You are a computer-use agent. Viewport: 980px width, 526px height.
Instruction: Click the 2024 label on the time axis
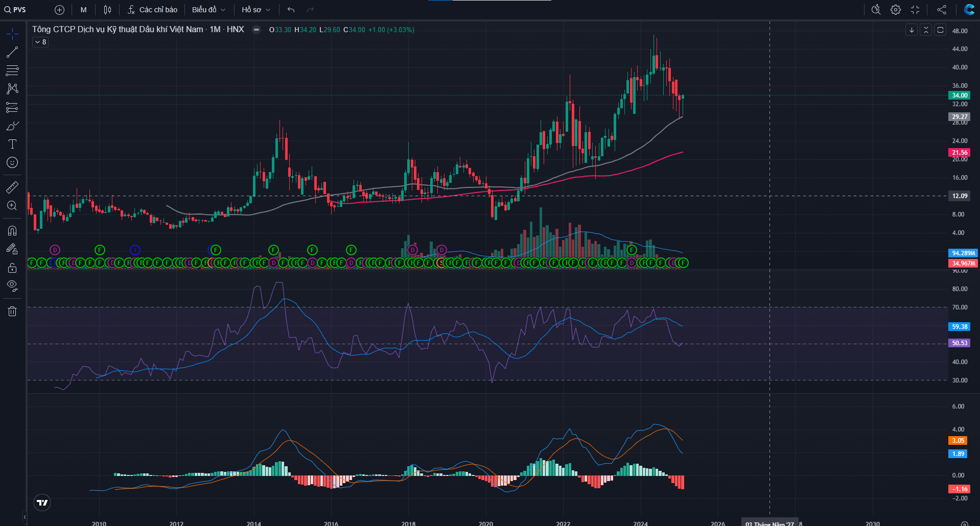coord(641,523)
